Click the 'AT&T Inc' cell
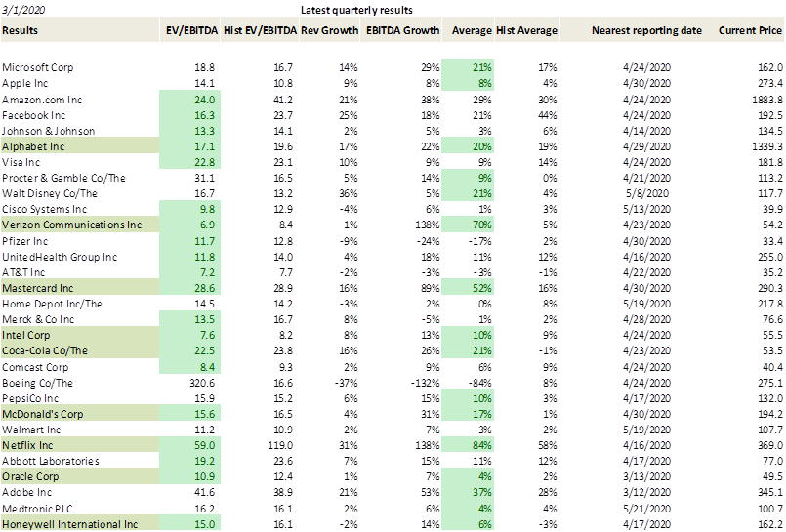786x532 pixels. point(23,272)
